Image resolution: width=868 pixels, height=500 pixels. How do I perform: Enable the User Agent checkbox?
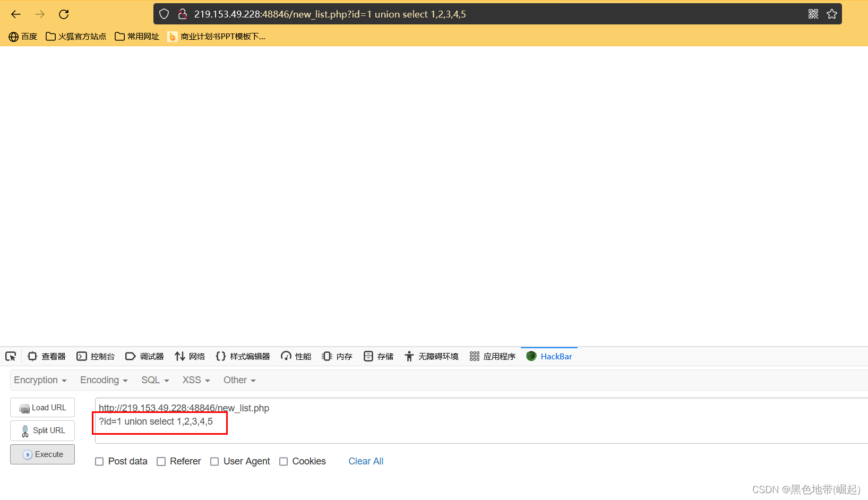tap(214, 462)
